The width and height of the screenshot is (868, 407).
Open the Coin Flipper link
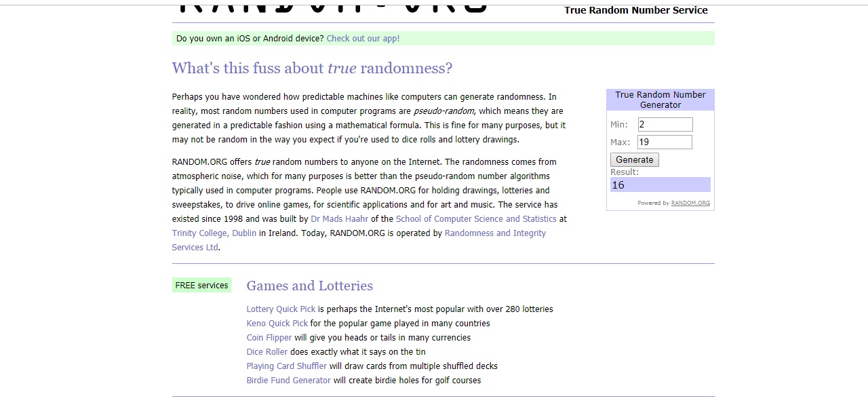[269, 338]
